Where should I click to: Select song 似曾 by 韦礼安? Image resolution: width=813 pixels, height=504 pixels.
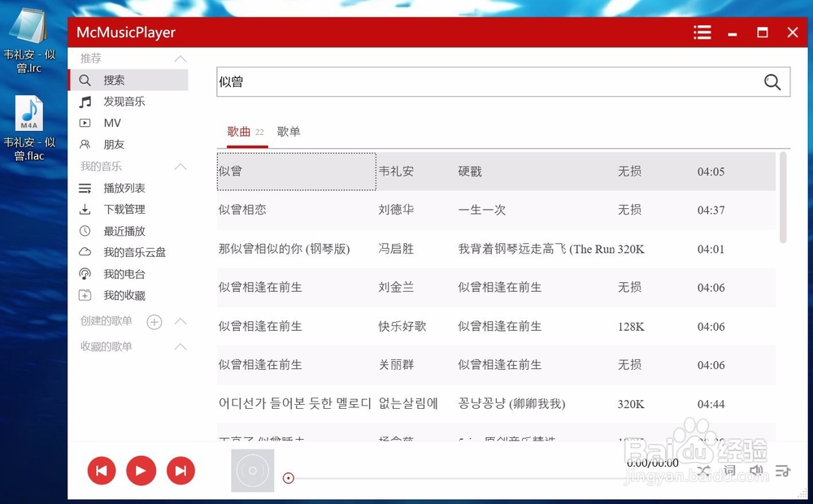(x=496, y=171)
